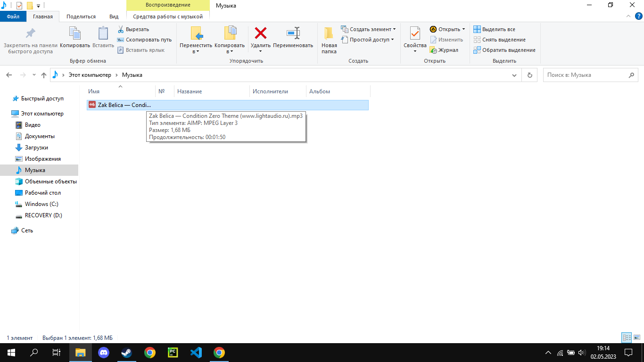
Task: Switch to large thumbnails view icon
Action: tap(636, 338)
